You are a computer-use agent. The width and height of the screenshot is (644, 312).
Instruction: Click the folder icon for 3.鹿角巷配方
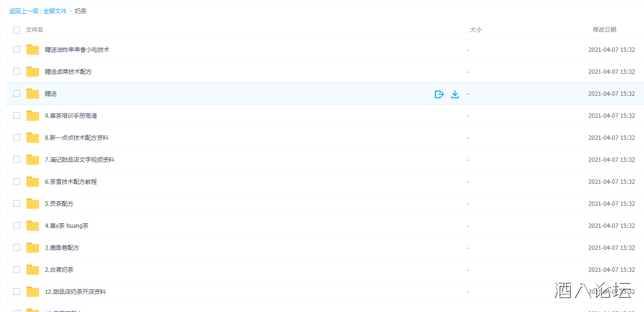click(33, 247)
